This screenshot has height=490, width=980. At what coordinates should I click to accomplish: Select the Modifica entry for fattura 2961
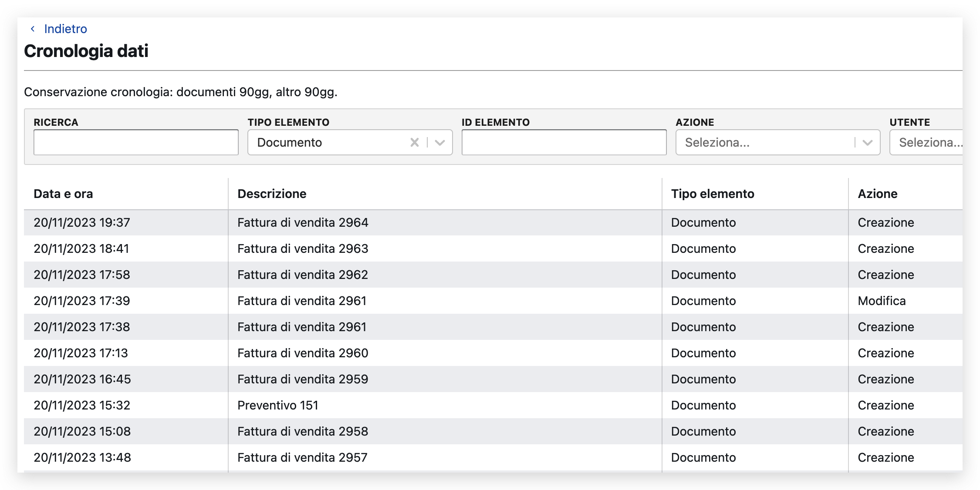(x=882, y=301)
